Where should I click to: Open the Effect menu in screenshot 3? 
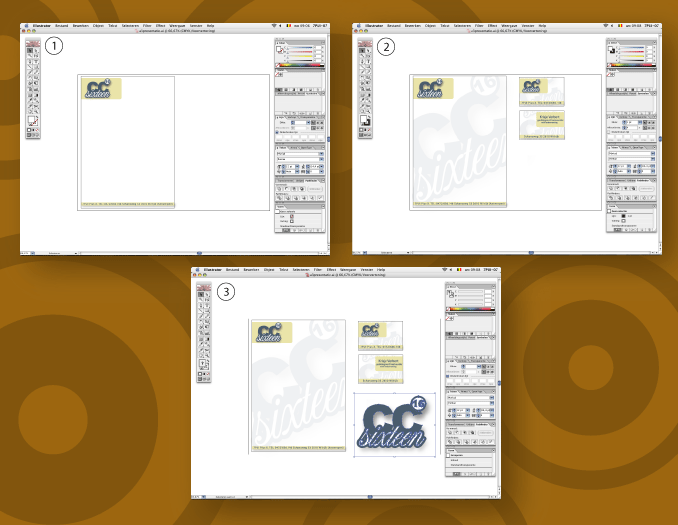click(x=332, y=271)
